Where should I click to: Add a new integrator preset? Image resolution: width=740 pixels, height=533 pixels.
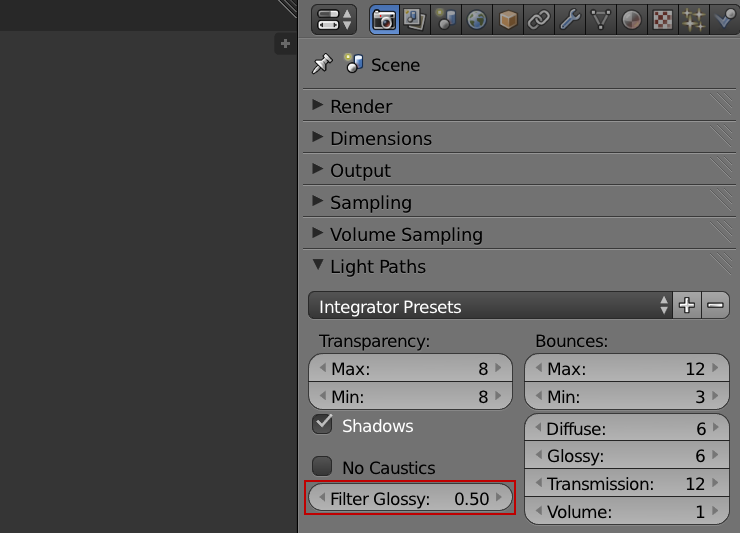coord(687,305)
